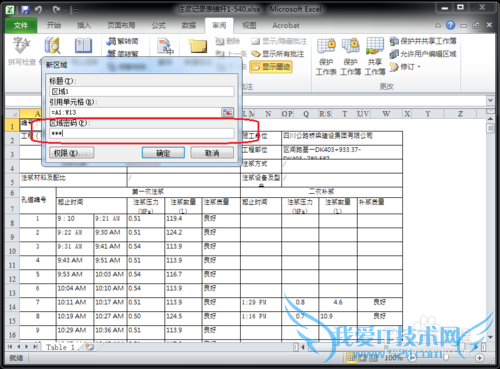Click Protect Sheet (保护工作表) icon
500x369 pixels.
326,57
